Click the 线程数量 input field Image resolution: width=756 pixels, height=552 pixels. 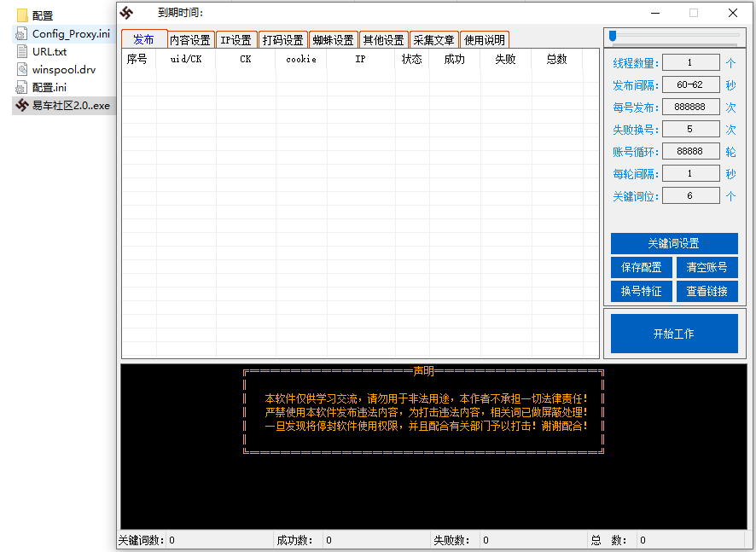click(691, 61)
